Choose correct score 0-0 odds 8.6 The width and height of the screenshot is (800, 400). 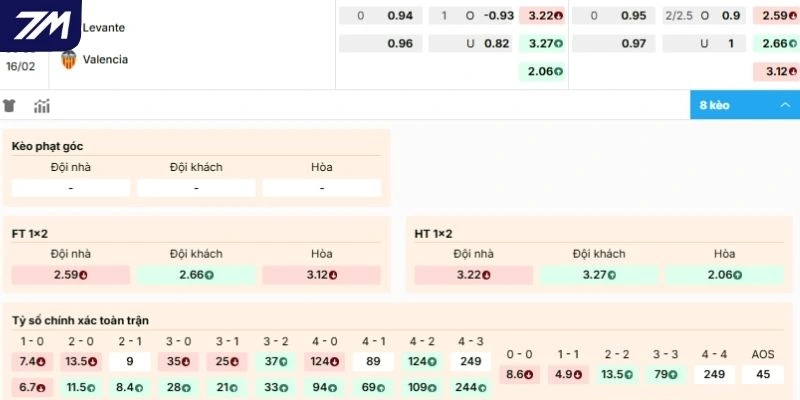coord(519,374)
